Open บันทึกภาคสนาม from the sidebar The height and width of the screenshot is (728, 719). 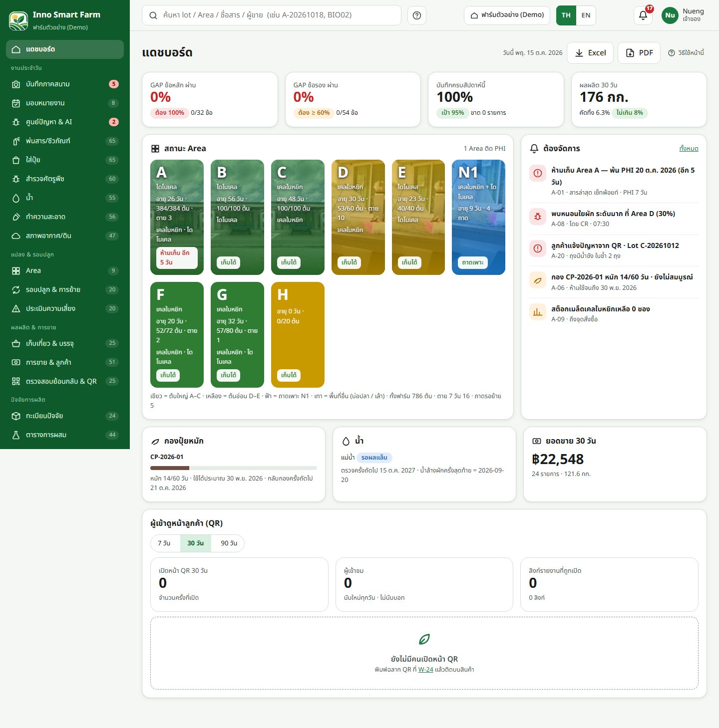[x=65, y=84]
